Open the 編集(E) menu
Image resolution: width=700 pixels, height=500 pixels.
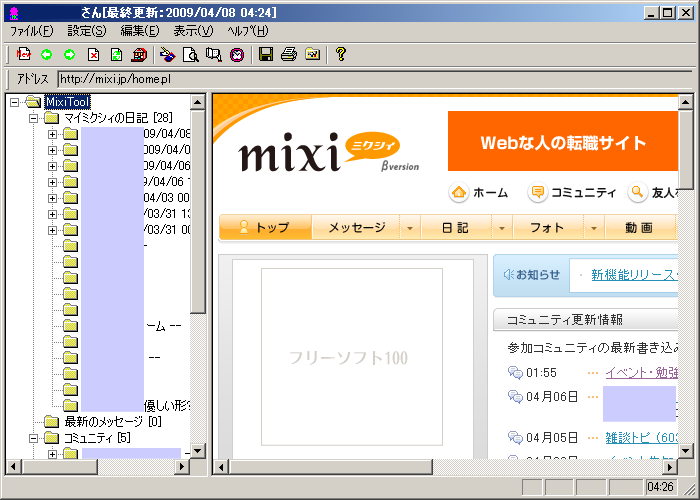(140, 31)
